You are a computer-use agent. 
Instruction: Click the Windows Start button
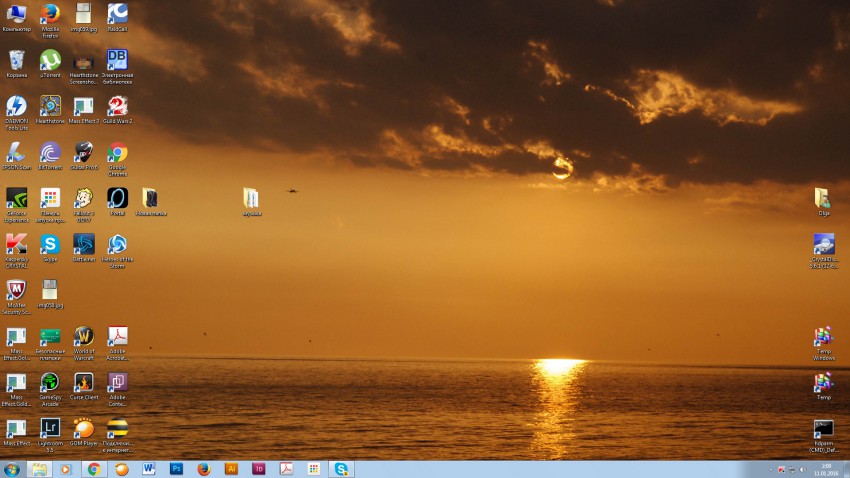coord(12,468)
